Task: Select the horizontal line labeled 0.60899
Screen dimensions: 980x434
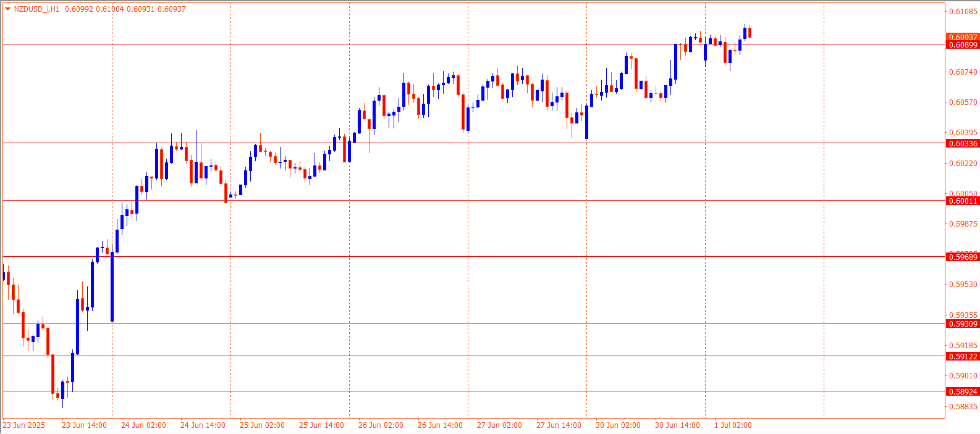Action: point(473,44)
